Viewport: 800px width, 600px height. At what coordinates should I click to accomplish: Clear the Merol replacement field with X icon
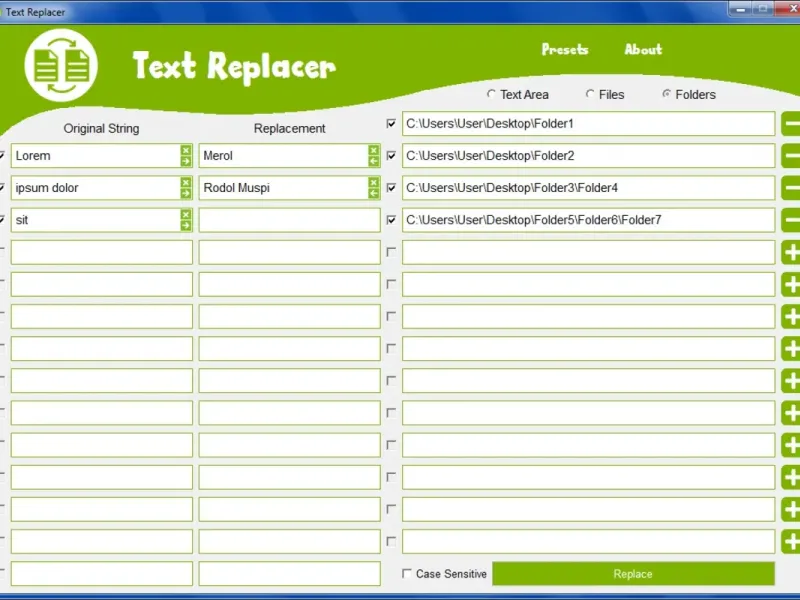373,150
